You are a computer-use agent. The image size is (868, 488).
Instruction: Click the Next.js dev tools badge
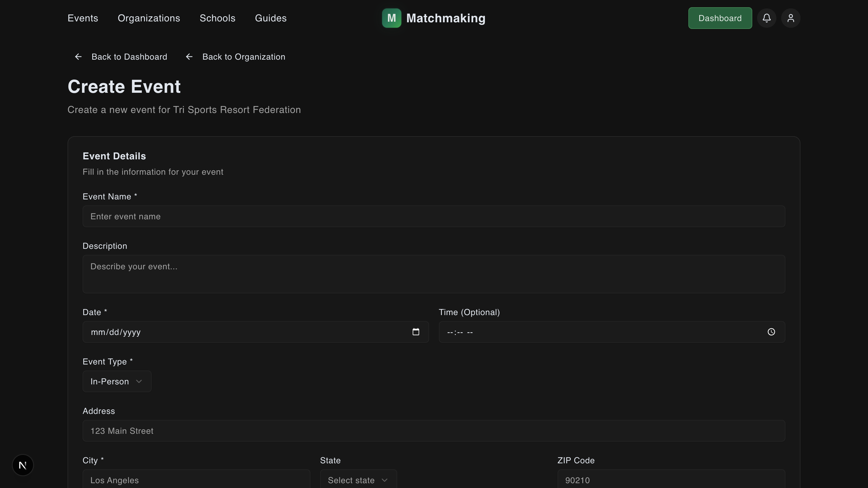click(x=23, y=465)
